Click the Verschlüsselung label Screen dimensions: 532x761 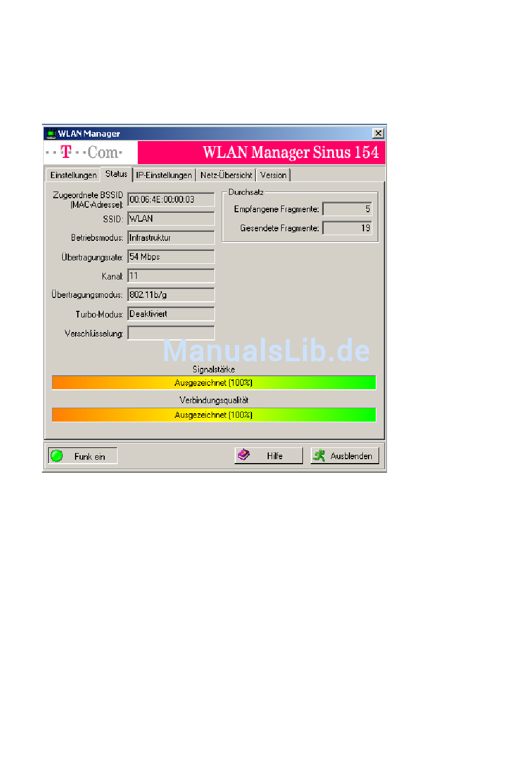click(x=94, y=334)
